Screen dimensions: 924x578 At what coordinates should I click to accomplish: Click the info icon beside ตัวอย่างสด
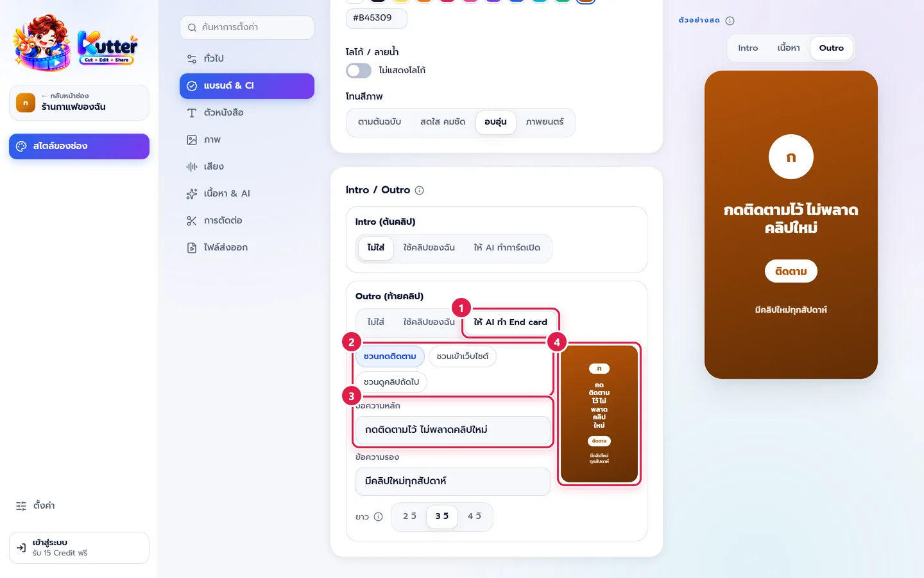click(x=730, y=21)
